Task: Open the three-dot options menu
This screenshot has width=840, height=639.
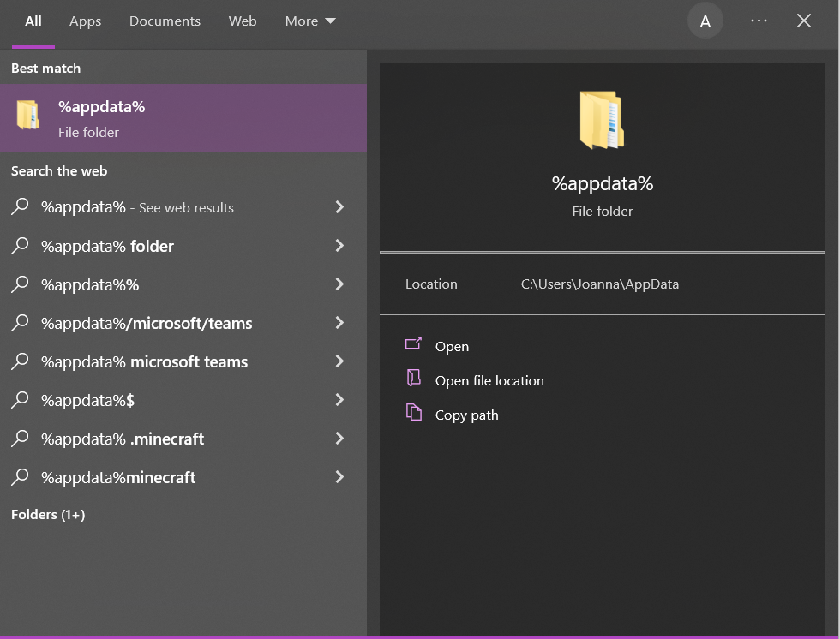Action: pos(759,21)
